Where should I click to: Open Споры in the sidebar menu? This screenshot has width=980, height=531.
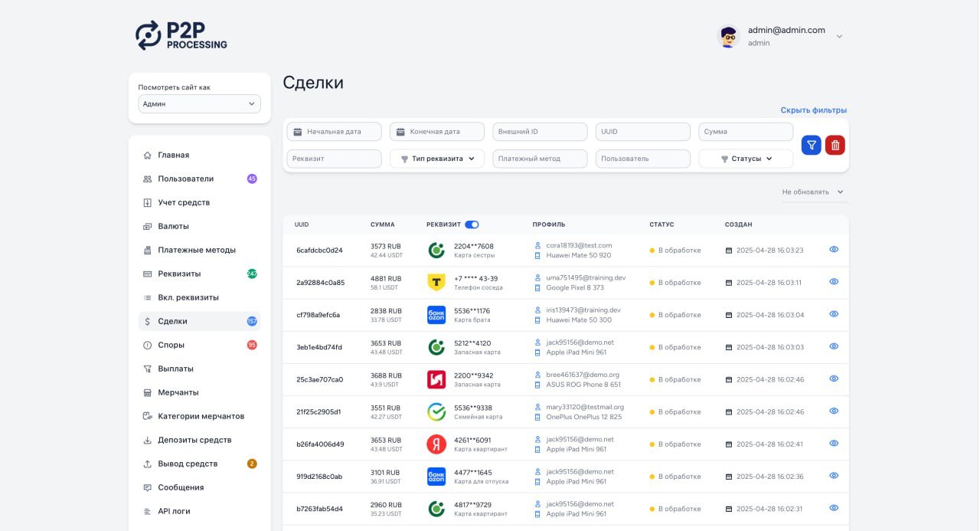pyautogui.click(x=171, y=345)
